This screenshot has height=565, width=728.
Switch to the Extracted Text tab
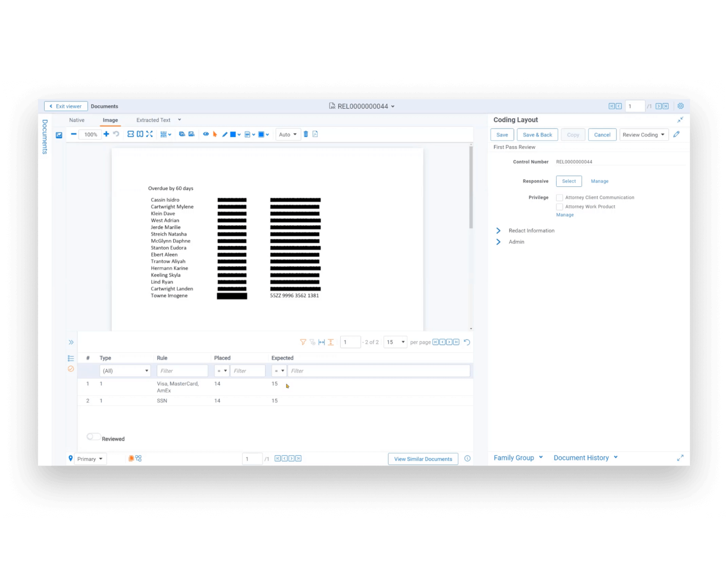click(153, 120)
